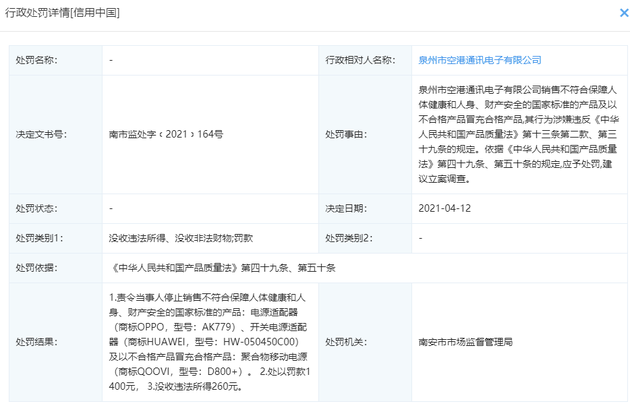Close the 行政处罚详情 dialog with X

(x=624, y=13)
